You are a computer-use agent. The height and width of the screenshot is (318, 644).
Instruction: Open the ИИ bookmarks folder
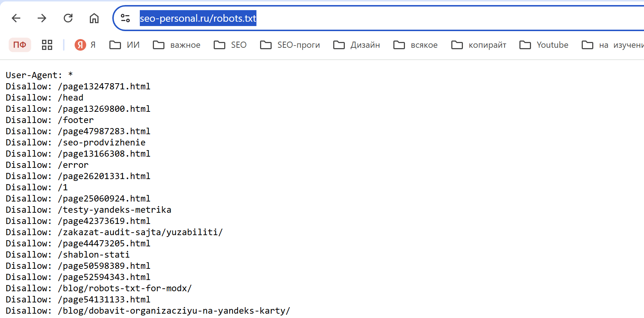(125, 45)
